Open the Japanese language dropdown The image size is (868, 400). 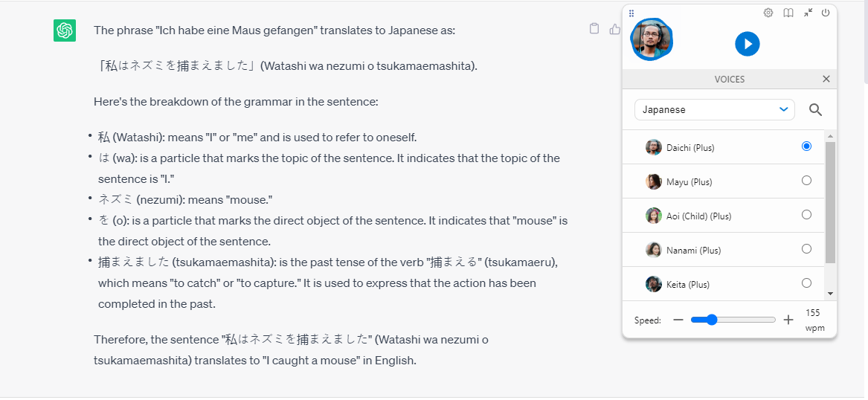714,110
